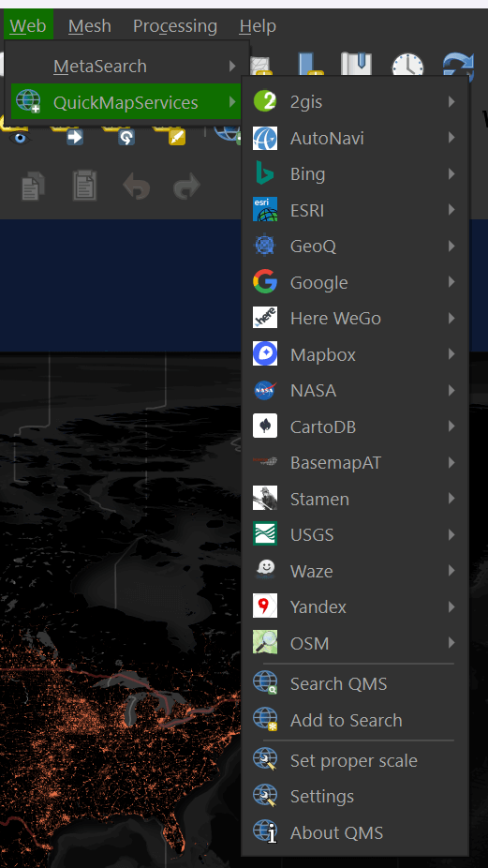Click the Redo arrow toolbar icon
488x868 pixels.
click(187, 187)
